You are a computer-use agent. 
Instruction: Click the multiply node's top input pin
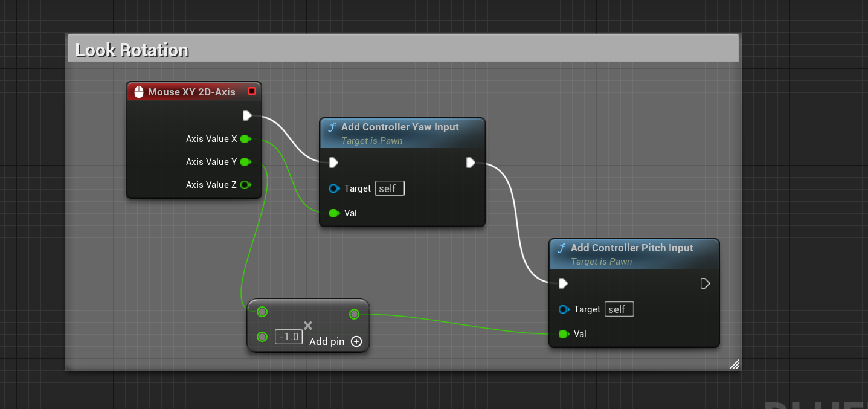262,312
